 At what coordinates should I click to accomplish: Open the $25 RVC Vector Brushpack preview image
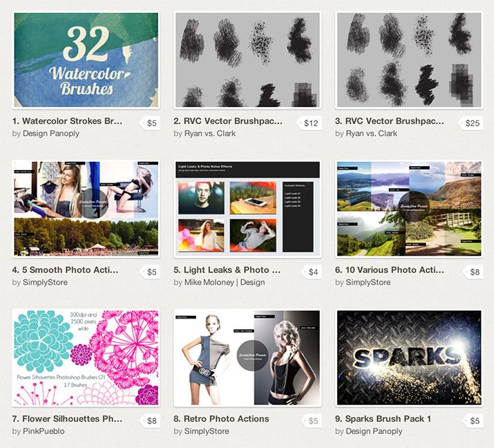tap(409, 60)
